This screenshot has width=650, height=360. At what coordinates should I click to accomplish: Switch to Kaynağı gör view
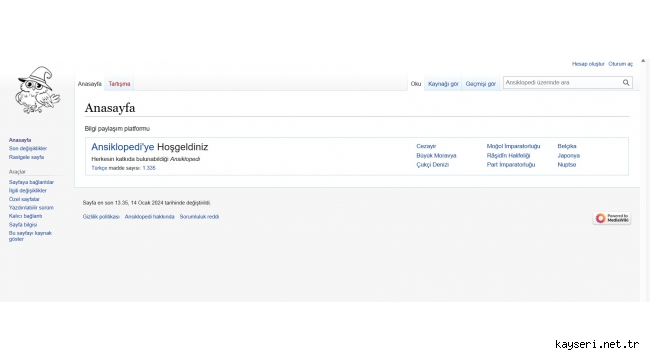[443, 84]
